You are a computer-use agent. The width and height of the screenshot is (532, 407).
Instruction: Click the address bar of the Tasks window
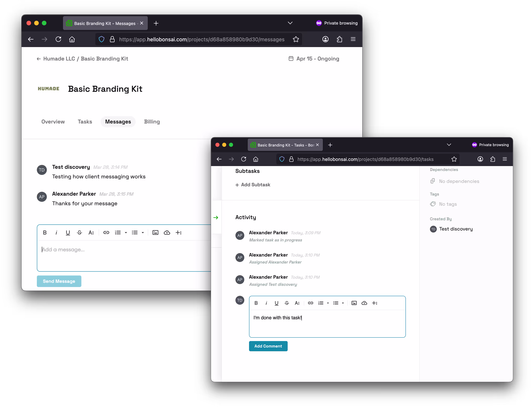(368, 159)
